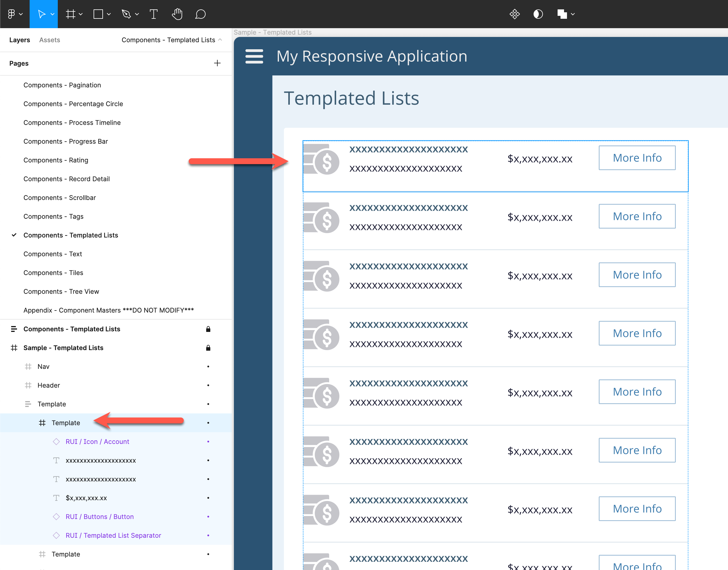Select the Move tool
The height and width of the screenshot is (570, 728).
click(41, 14)
